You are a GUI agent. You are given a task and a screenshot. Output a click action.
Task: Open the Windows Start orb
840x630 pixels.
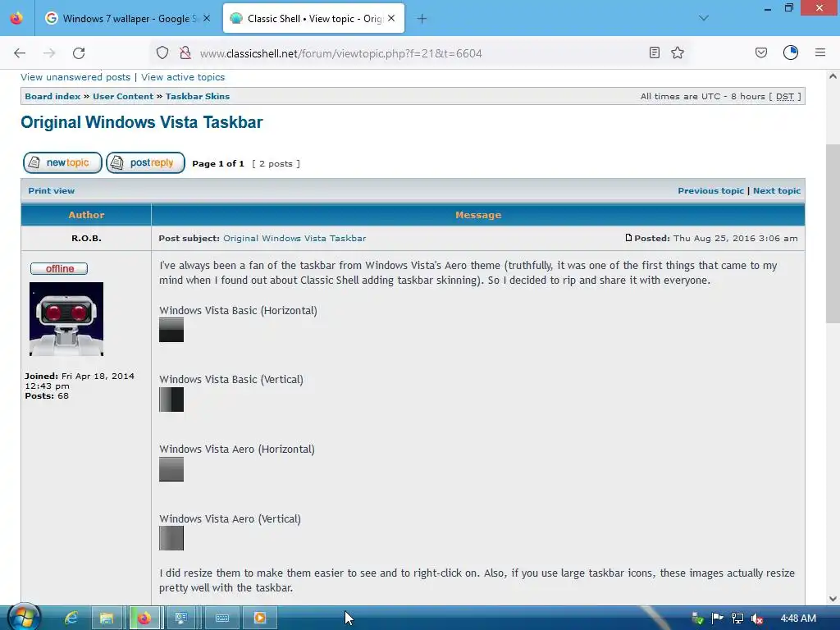pyautogui.click(x=23, y=618)
